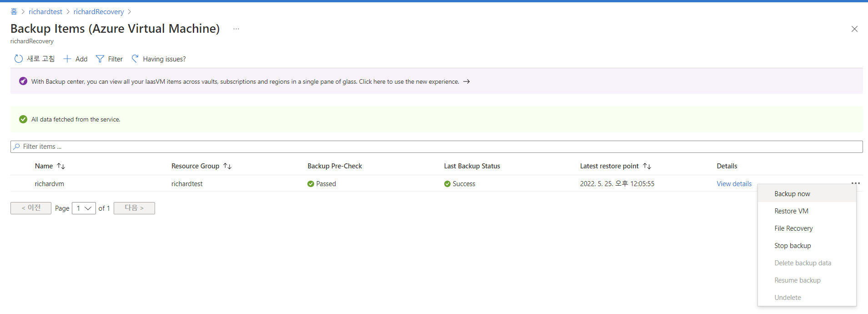Click the search magnifier in the filter box
Viewport: 868px width, 314px height.
[17, 147]
